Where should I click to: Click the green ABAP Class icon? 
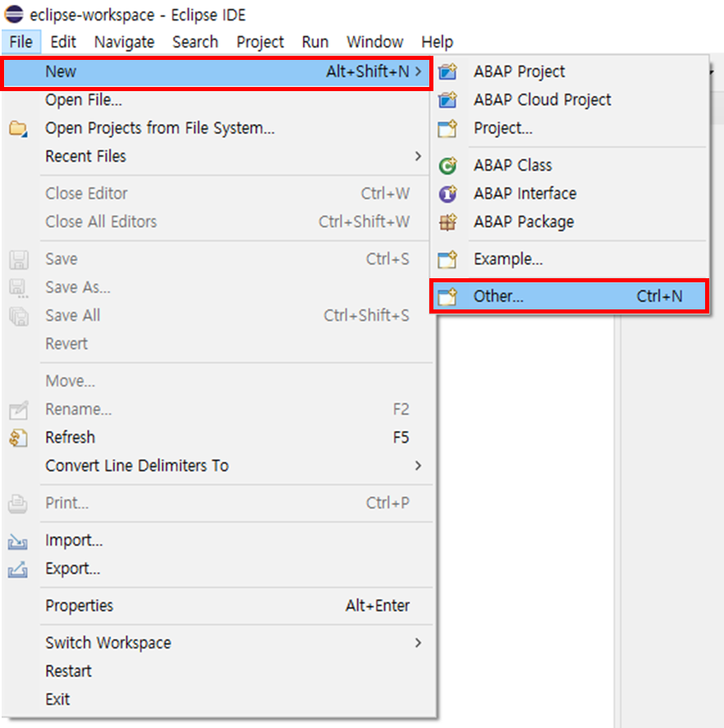(x=447, y=165)
